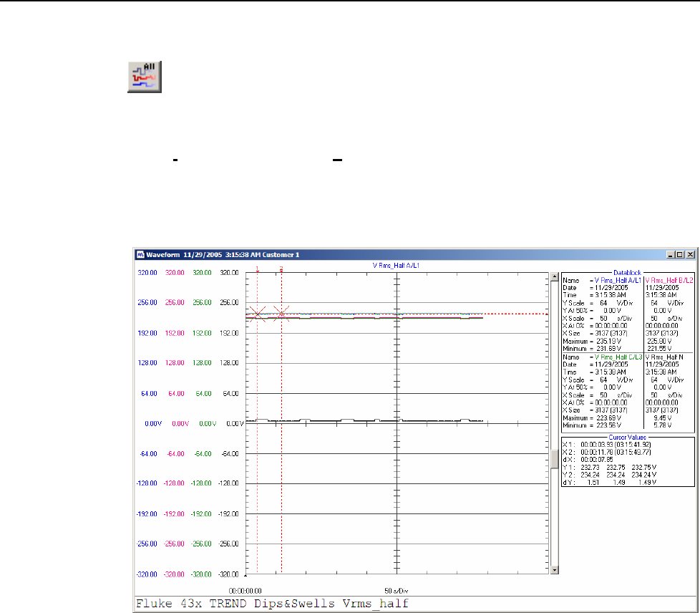Click the pink 256.00 axis label
The height and width of the screenshot is (613, 700).
(175, 302)
